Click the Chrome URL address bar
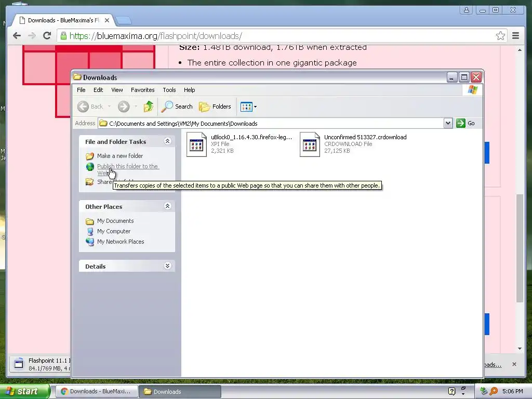 tap(282, 36)
